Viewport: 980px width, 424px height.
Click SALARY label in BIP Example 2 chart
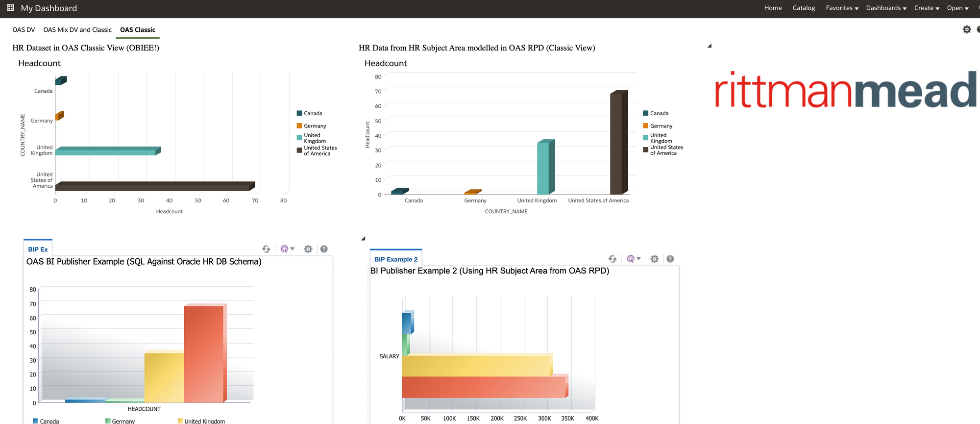[389, 356]
